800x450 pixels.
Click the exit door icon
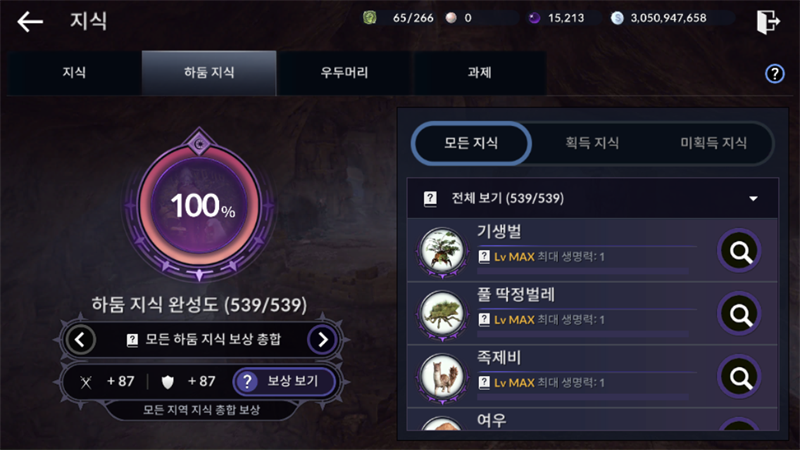click(x=768, y=21)
